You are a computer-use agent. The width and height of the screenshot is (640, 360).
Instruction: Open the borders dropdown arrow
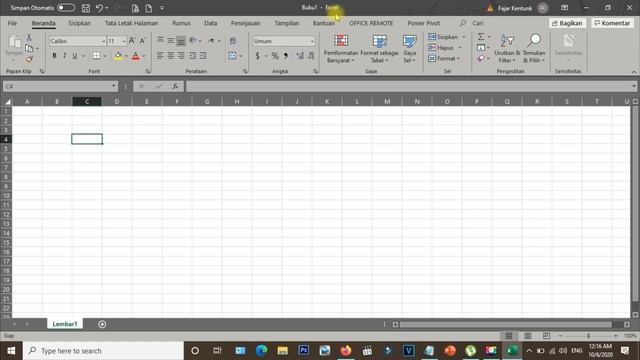click(x=105, y=56)
